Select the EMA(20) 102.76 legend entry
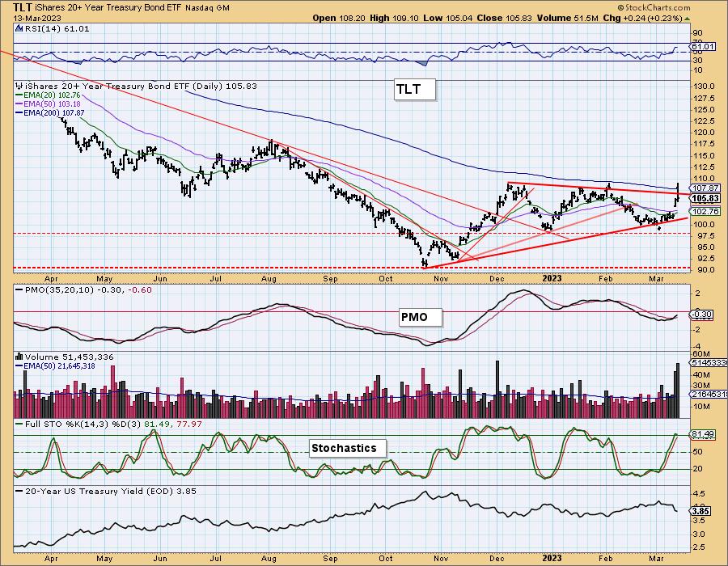 [49, 95]
